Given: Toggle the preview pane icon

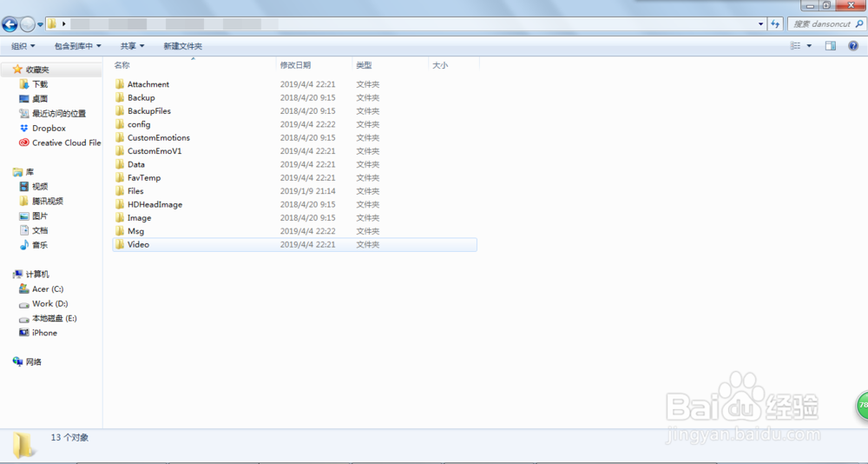Looking at the screenshot, I should click(831, 46).
